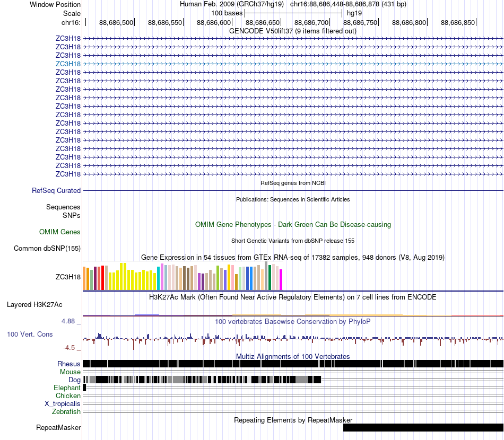Click the black RepeatMasker repeat element block
This screenshot has width=504, height=440.
pos(423,427)
